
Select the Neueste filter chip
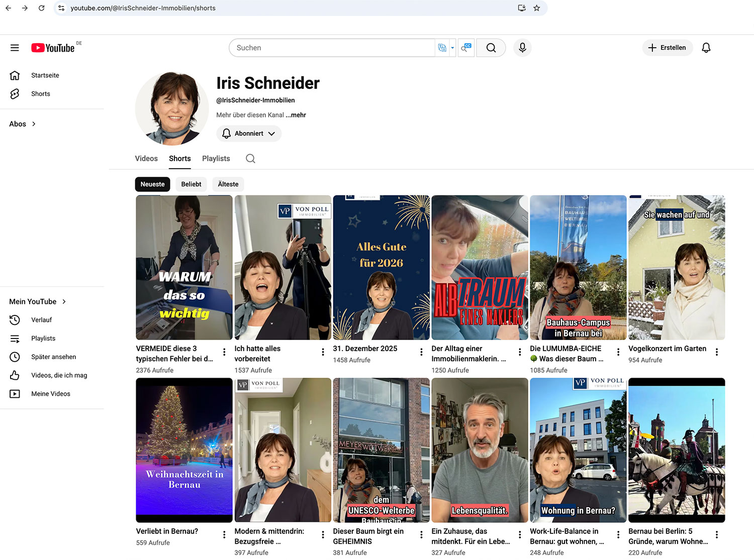click(x=152, y=184)
